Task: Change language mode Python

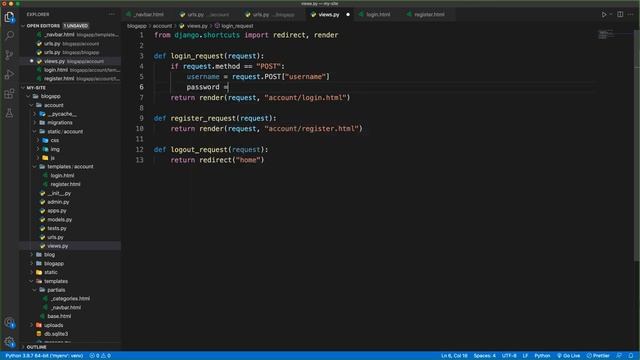Action: pos(542,356)
